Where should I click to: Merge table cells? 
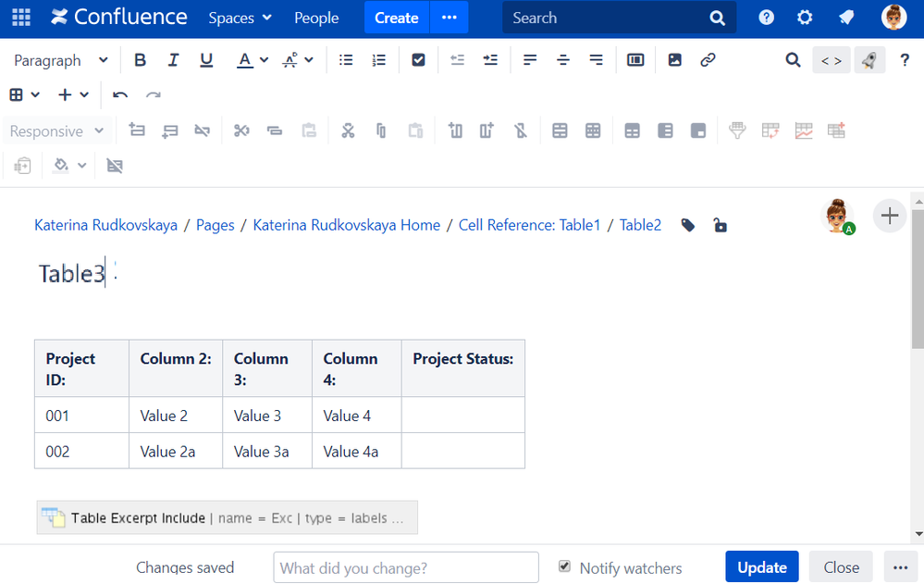click(x=560, y=130)
